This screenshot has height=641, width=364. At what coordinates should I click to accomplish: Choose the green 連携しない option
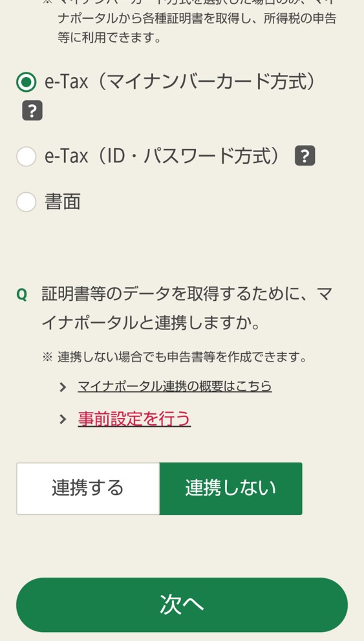pos(231,488)
